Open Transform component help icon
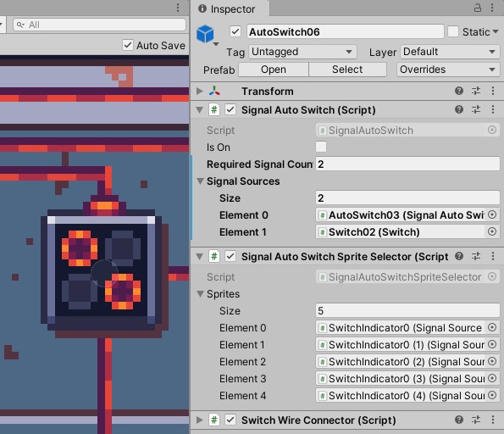Screen dimensions: 504x434 click(x=459, y=91)
